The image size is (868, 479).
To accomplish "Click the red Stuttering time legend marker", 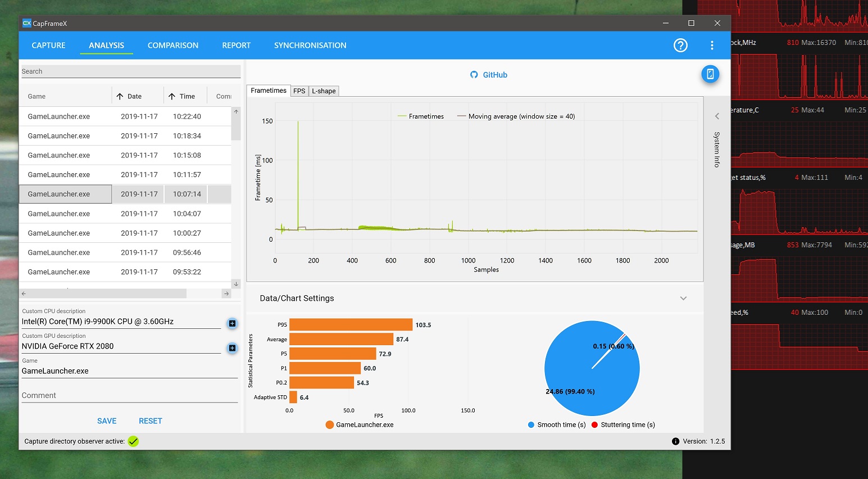I will point(594,425).
